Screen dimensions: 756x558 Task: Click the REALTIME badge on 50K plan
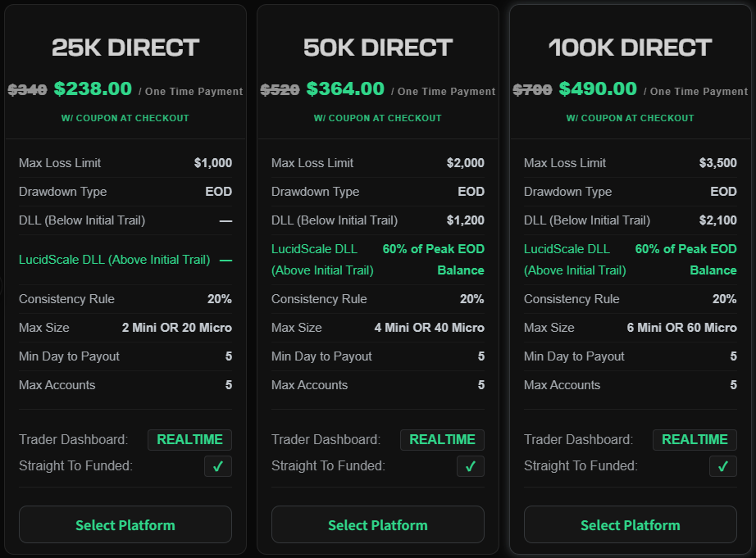(442, 440)
